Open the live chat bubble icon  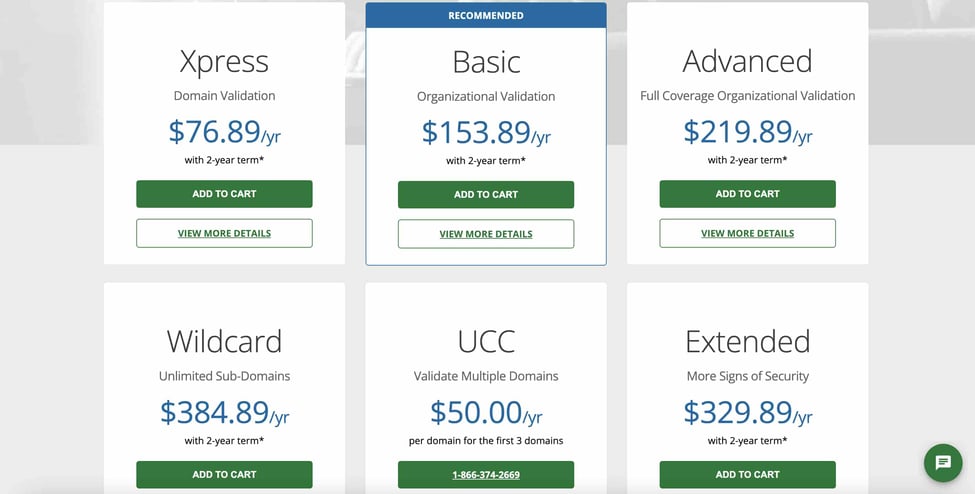(942, 463)
